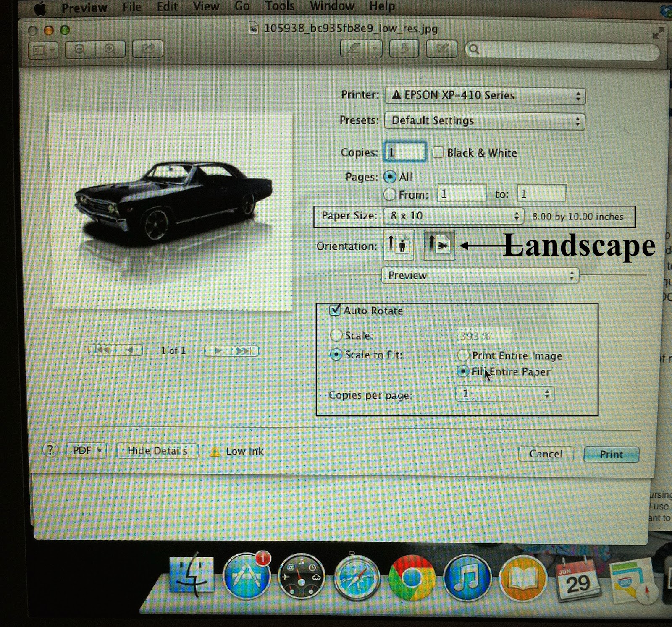Image resolution: width=672 pixels, height=627 pixels.
Task: Open iTunes from the dock
Action: coord(467,578)
